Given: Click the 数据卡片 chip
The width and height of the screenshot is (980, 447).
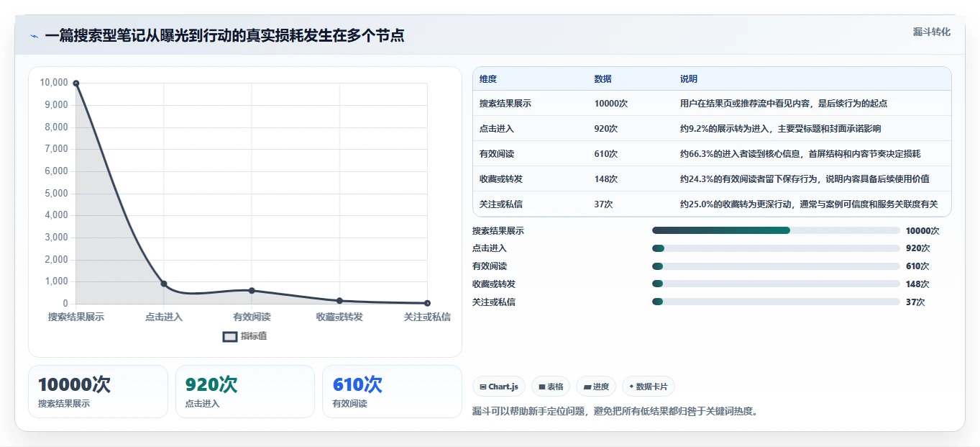Looking at the screenshot, I should pos(649,387).
